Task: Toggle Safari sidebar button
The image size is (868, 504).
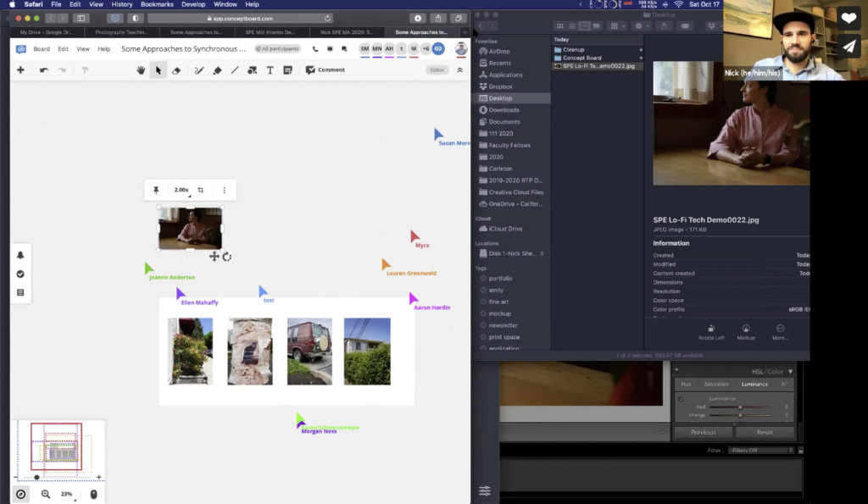Action: click(x=81, y=19)
